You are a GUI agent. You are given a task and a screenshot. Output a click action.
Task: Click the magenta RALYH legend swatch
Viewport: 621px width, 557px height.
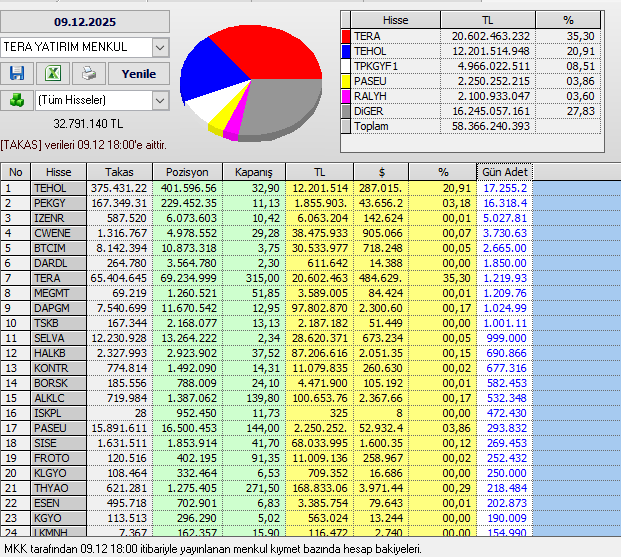pyautogui.click(x=346, y=96)
